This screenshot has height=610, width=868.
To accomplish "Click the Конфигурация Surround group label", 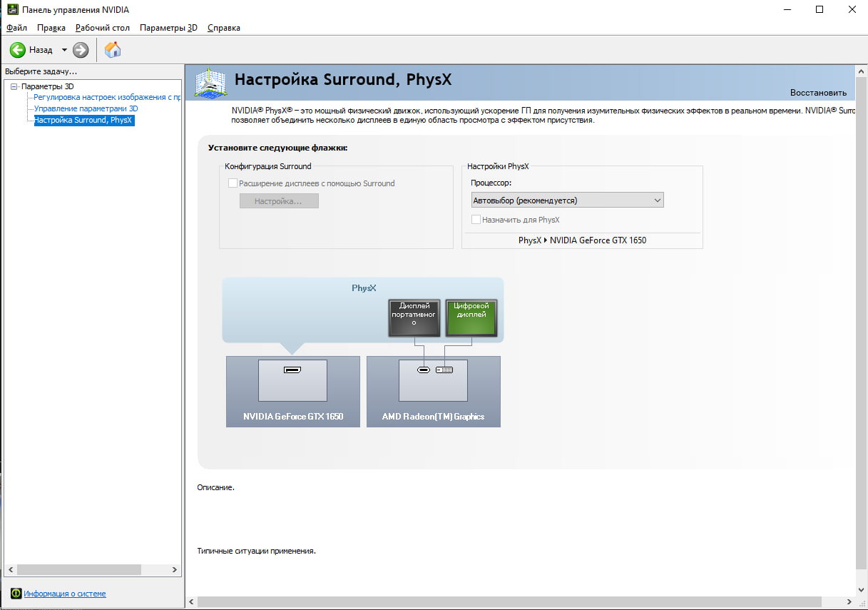I will (268, 166).
